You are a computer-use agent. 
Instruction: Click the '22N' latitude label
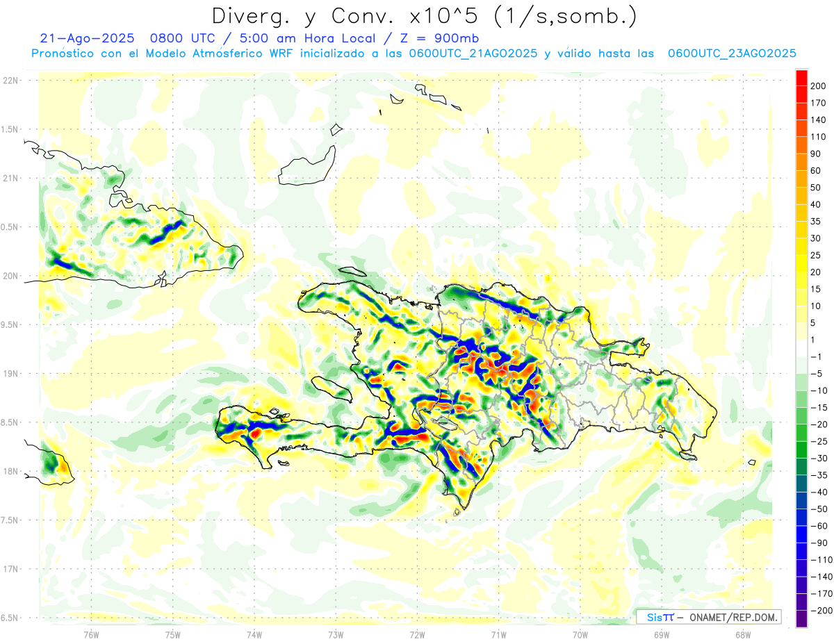tap(10, 80)
